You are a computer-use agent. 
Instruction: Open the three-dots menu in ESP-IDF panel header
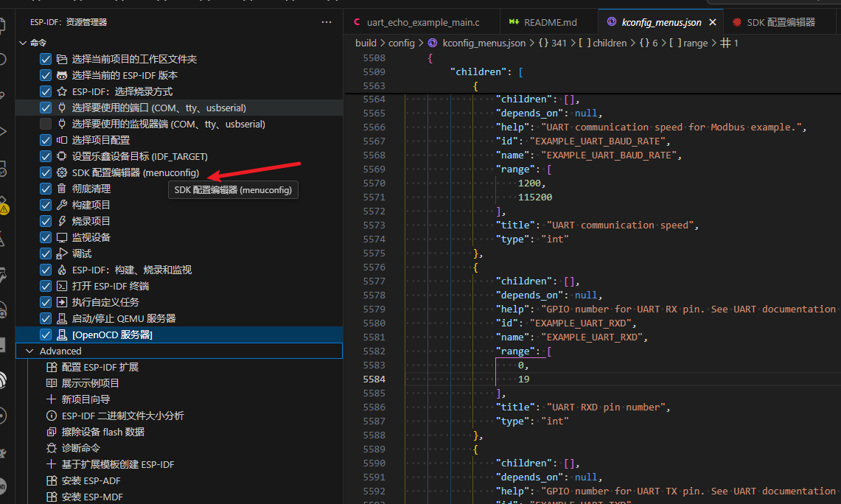[x=327, y=23]
